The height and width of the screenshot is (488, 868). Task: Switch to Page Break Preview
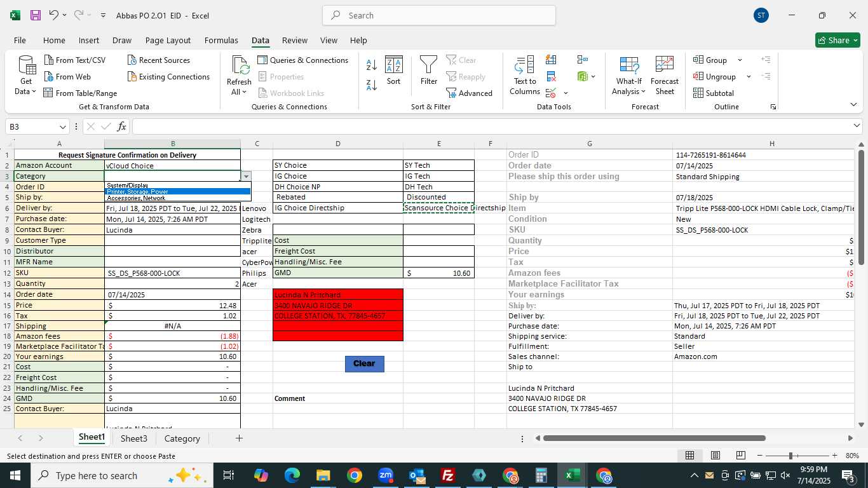pyautogui.click(x=740, y=456)
